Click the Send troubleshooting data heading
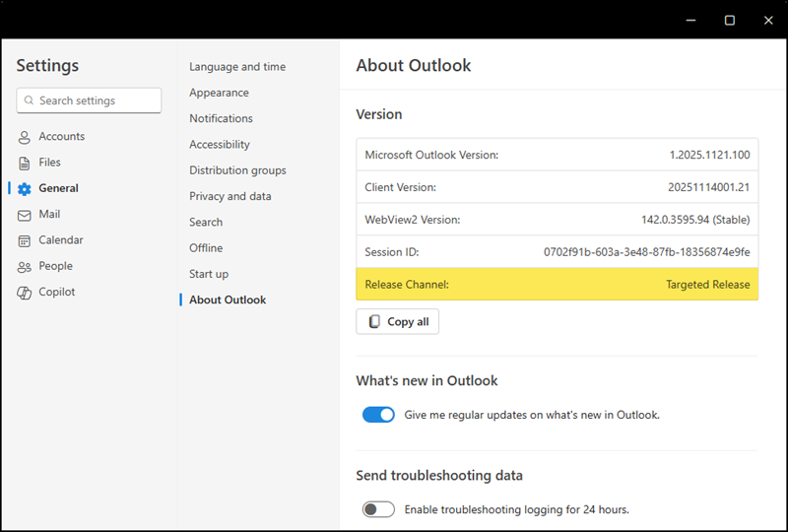The height and width of the screenshot is (532, 788). click(439, 475)
